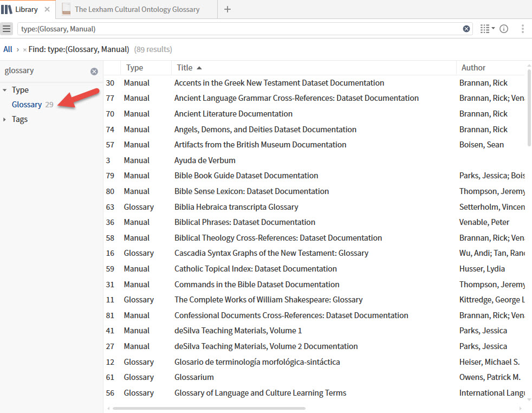The image size is (532, 413).
Task: Open Biblical Phrases: Dataset Documentation
Action: click(x=245, y=222)
